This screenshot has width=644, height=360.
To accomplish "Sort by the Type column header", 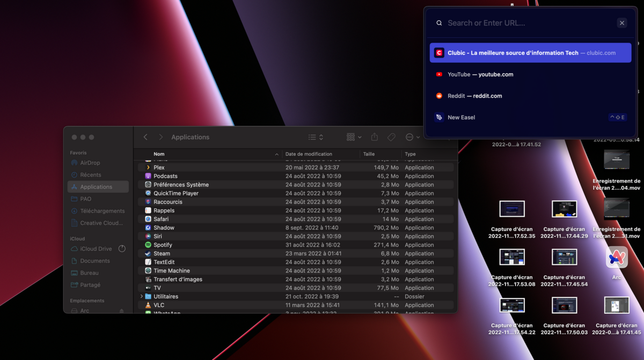I will [x=410, y=154].
